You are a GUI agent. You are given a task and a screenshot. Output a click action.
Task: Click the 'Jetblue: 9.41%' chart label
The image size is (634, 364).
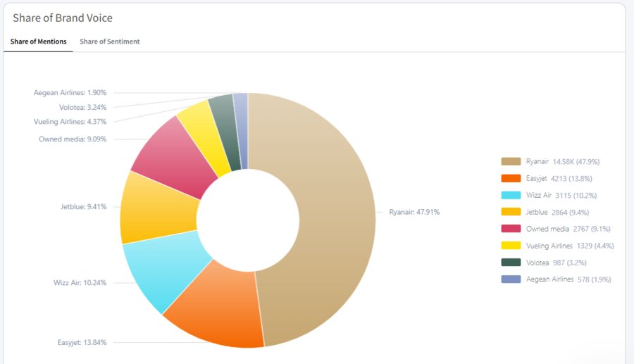pos(84,207)
